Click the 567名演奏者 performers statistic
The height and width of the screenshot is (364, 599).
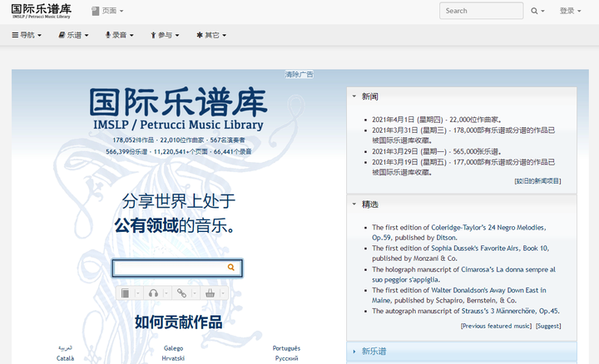[227, 140]
